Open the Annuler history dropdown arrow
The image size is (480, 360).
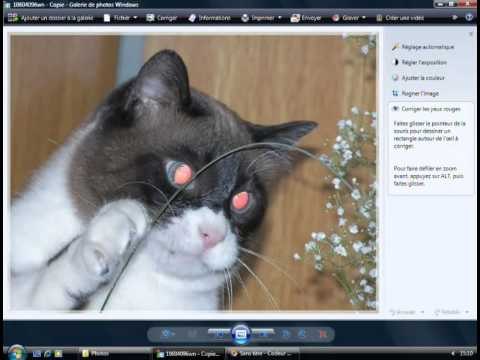click(x=423, y=312)
